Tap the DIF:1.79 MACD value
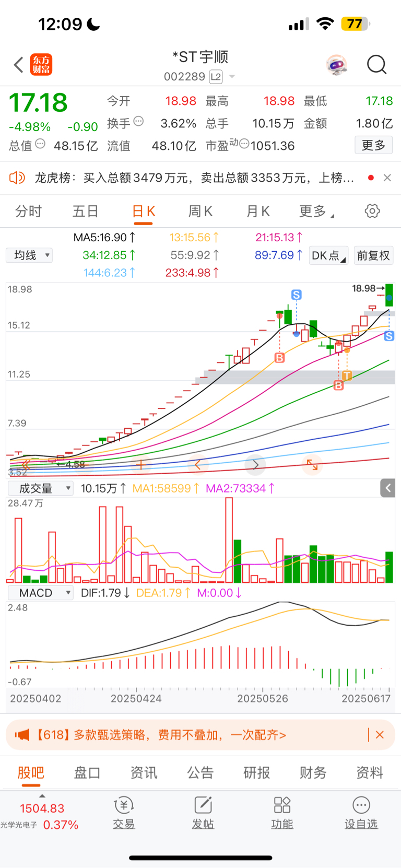Screen dimensions: 401x868 [106, 593]
